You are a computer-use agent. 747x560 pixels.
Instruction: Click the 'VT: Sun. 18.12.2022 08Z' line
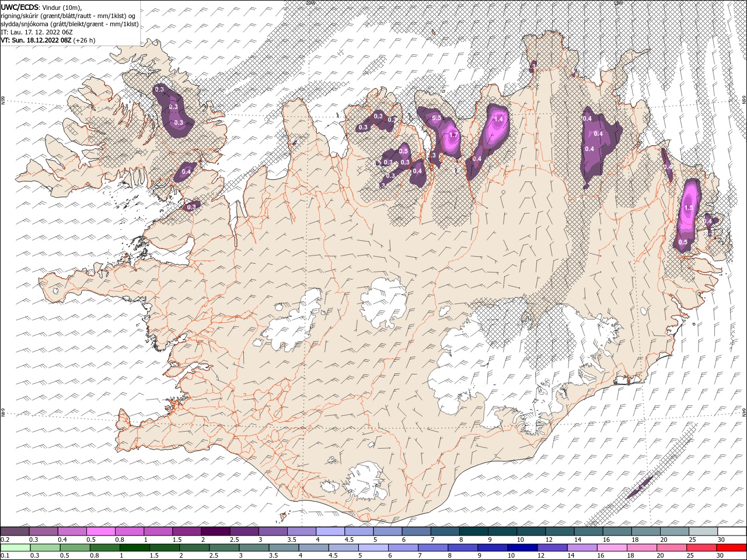point(36,40)
